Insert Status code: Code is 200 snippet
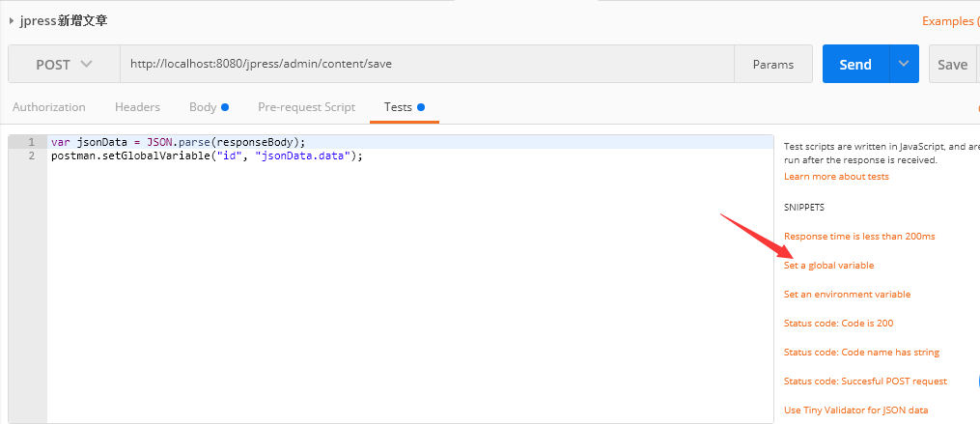This screenshot has width=980, height=424. coord(838,324)
